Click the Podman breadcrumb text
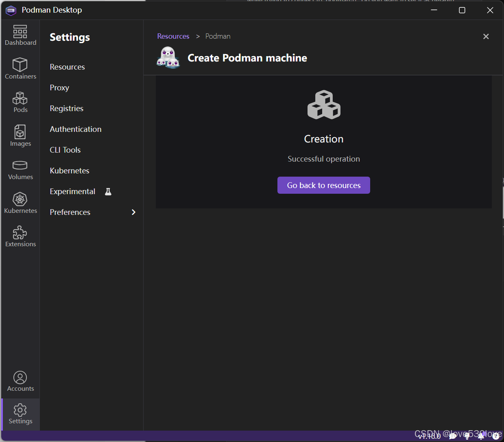 pos(218,36)
